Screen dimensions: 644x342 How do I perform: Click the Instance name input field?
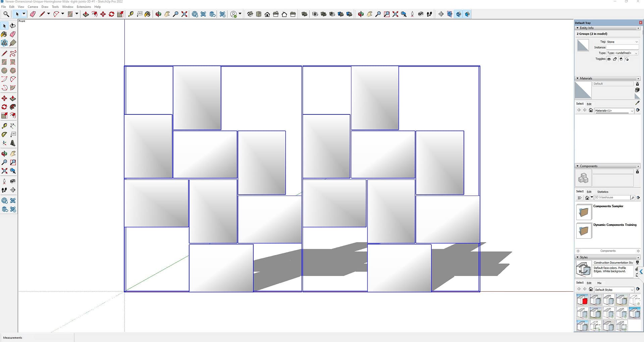pyautogui.click(x=622, y=47)
